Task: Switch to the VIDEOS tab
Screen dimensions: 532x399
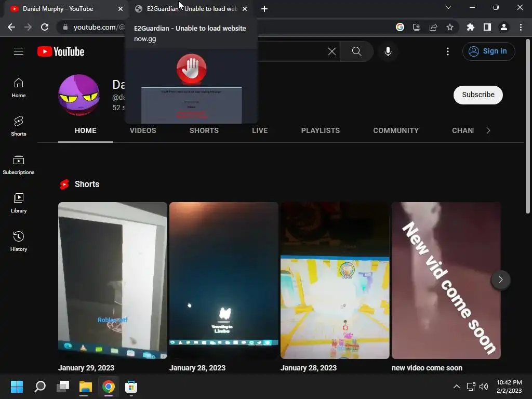Action: (x=143, y=130)
